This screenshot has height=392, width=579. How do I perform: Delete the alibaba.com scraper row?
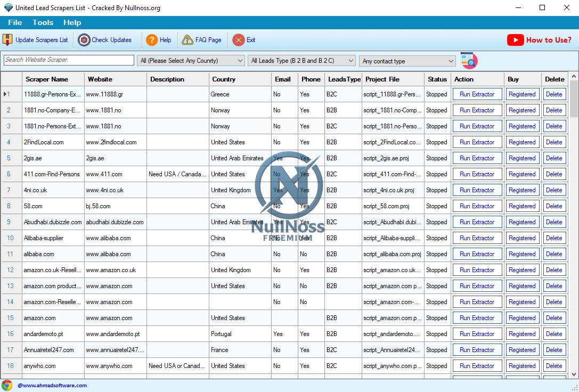click(554, 254)
